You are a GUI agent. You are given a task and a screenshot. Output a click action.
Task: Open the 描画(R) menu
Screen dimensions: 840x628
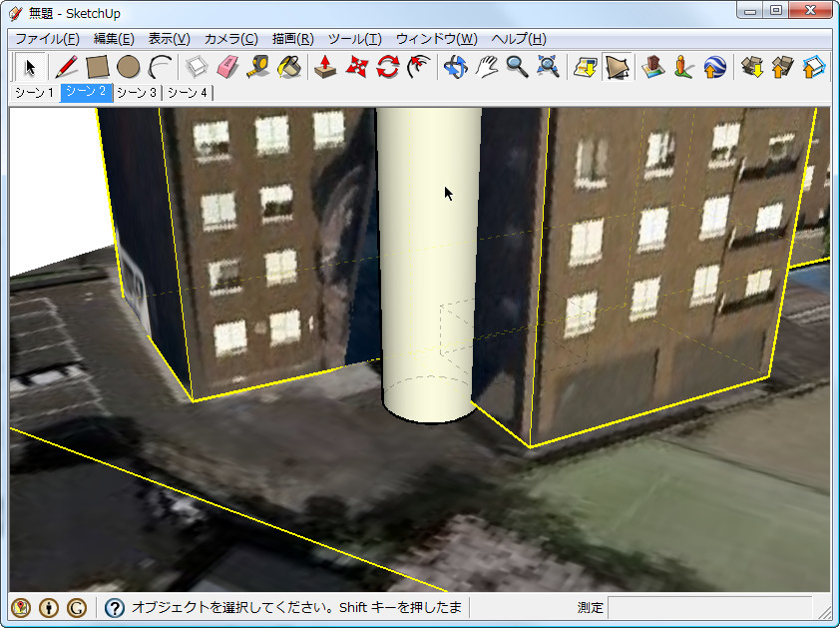[293, 39]
